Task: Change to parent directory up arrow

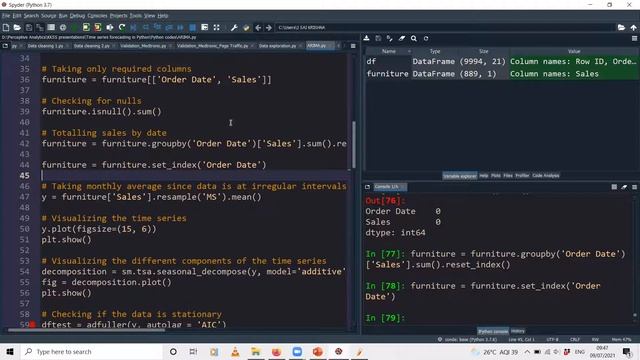Action: pyautogui.click(x=633, y=27)
